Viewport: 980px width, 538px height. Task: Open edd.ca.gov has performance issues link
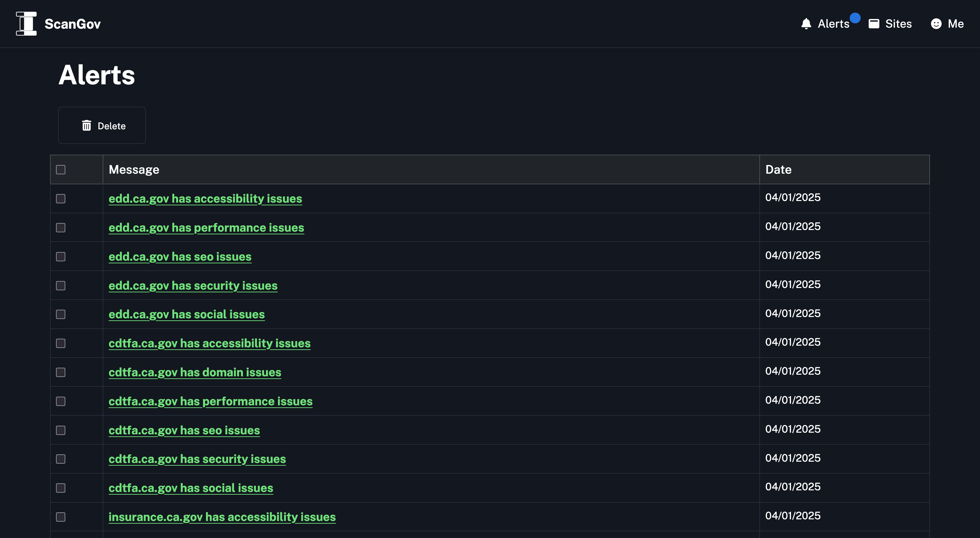[206, 228]
